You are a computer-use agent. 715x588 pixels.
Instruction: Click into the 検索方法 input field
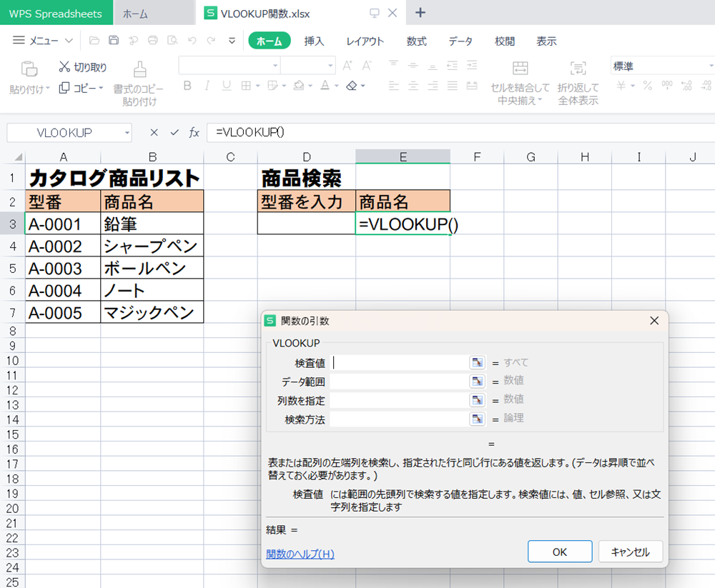click(398, 419)
